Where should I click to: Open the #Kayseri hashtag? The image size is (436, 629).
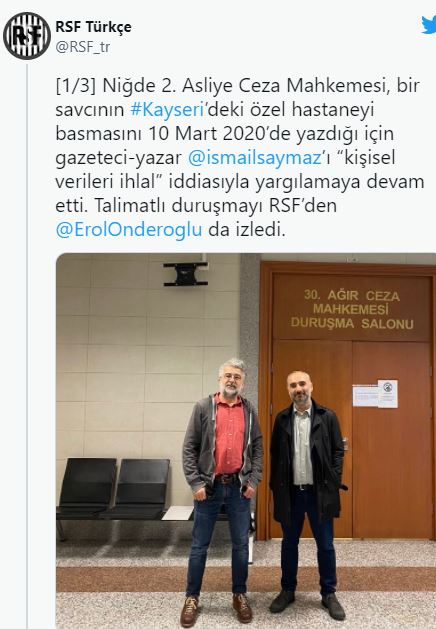[x=167, y=110]
